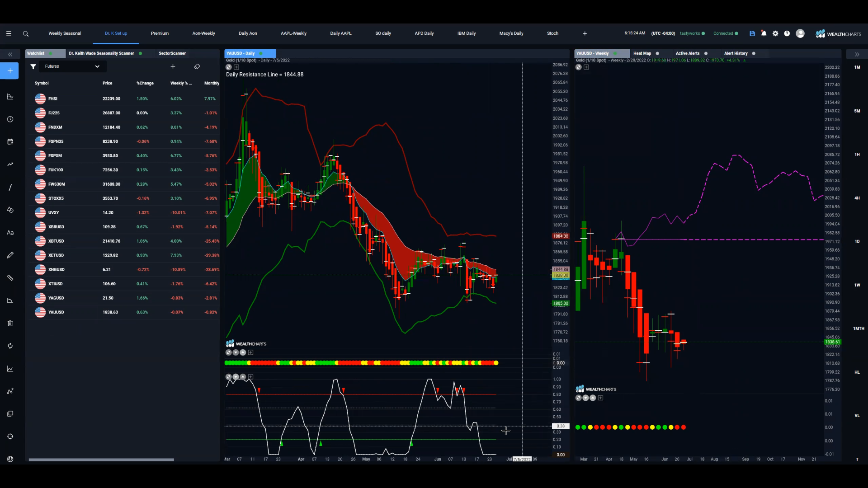Screen dimensions: 868x488
Task: Sort watchlist by %Change column
Action: pyautogui.click(x=145, y=83)
